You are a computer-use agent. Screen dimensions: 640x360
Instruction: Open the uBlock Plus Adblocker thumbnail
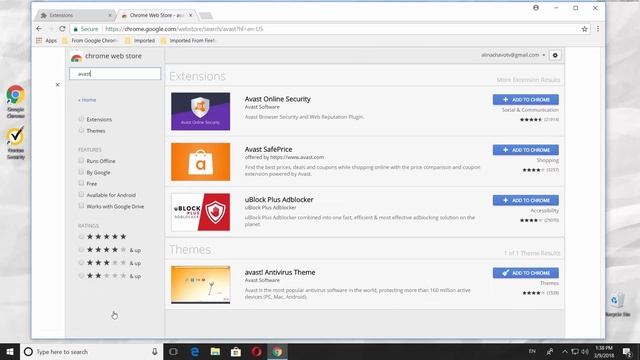200,212
